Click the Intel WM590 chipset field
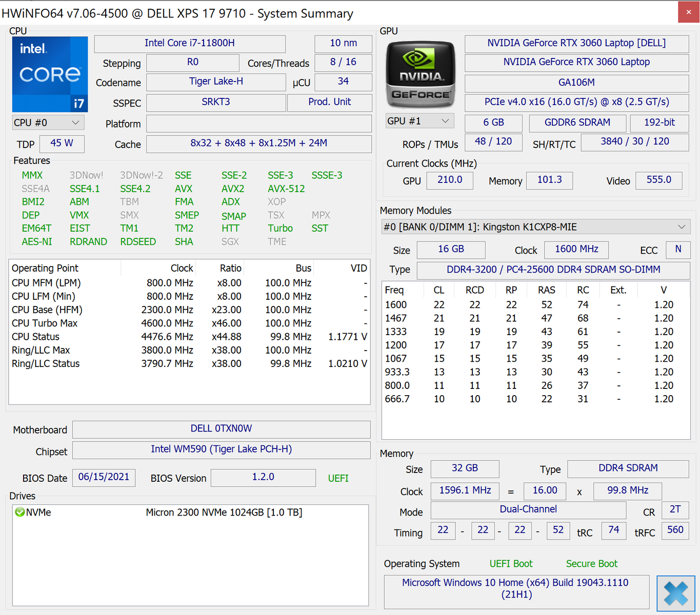Screen dimensions: 700x615 point(222,449)
